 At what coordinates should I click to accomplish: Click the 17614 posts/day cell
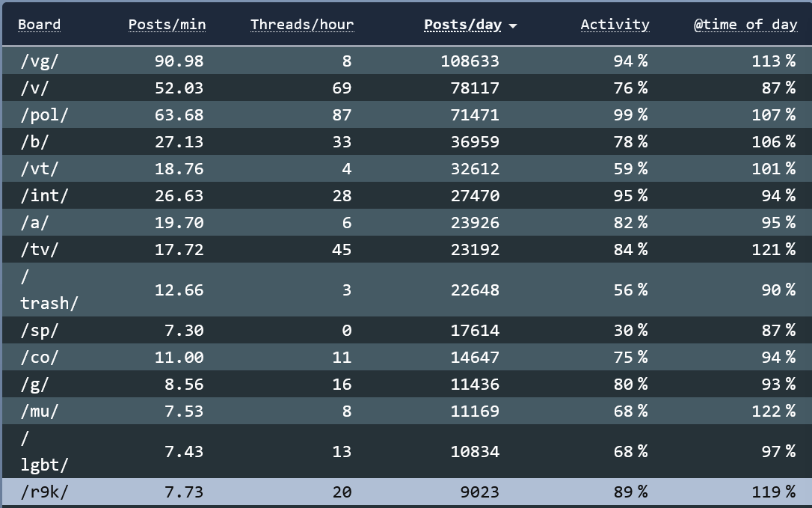click(x=475, y=330)
